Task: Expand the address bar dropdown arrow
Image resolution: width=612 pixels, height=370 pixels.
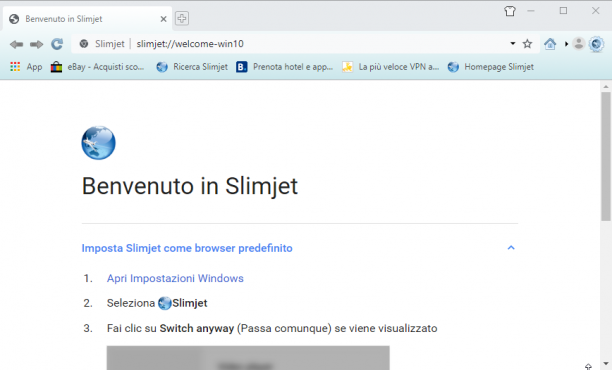Action: click(513, 44)
